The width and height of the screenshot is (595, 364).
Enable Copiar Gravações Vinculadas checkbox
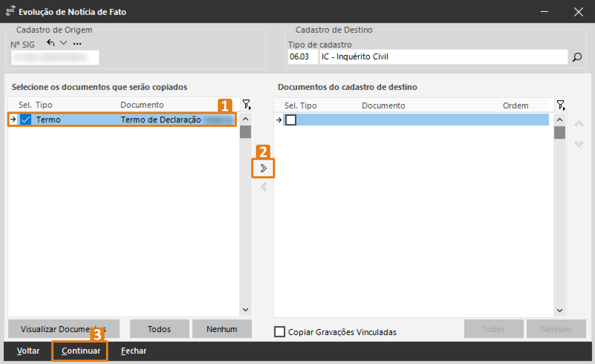pyautogui.click(x=279, y=332)
